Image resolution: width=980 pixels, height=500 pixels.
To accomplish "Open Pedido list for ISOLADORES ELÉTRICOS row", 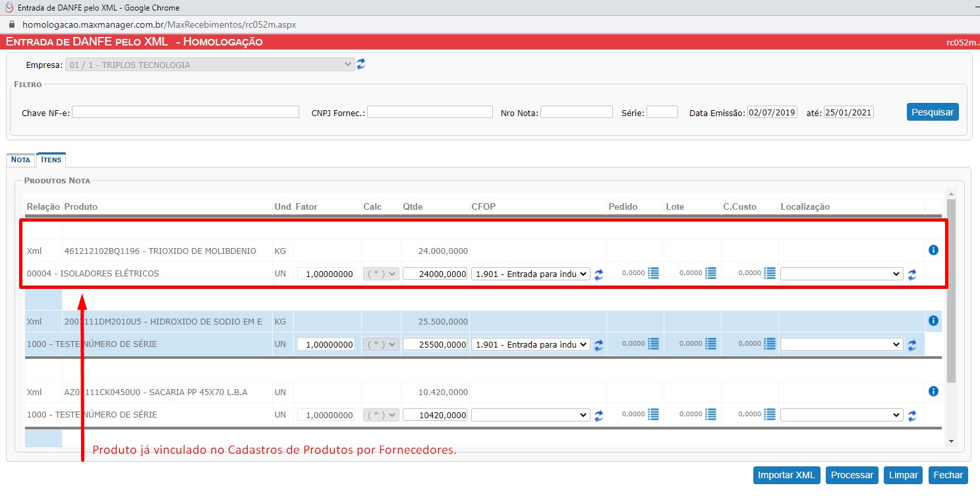I will (653, 273).
